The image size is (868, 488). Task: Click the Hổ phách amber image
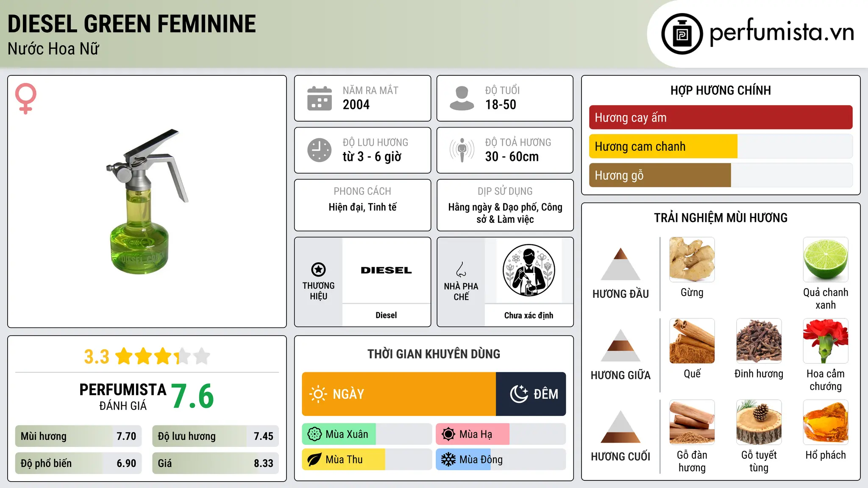[x=826, y=422]
